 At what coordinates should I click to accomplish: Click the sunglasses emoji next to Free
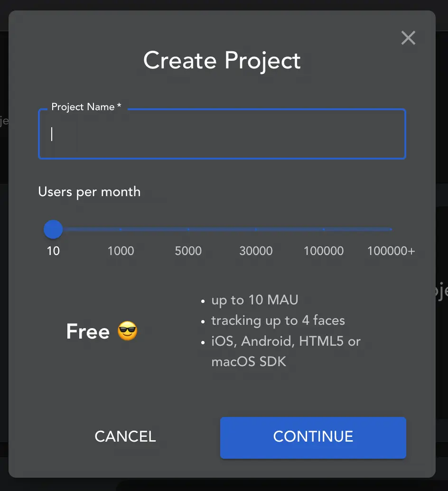click(128, 330)
